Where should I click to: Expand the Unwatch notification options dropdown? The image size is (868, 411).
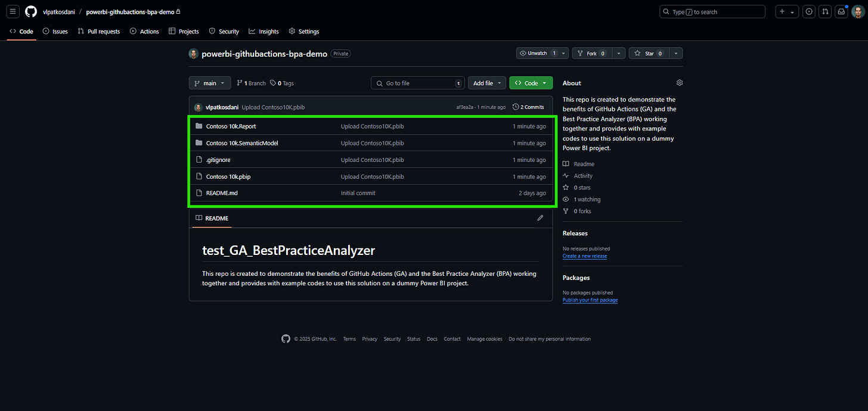click(564, 54)
